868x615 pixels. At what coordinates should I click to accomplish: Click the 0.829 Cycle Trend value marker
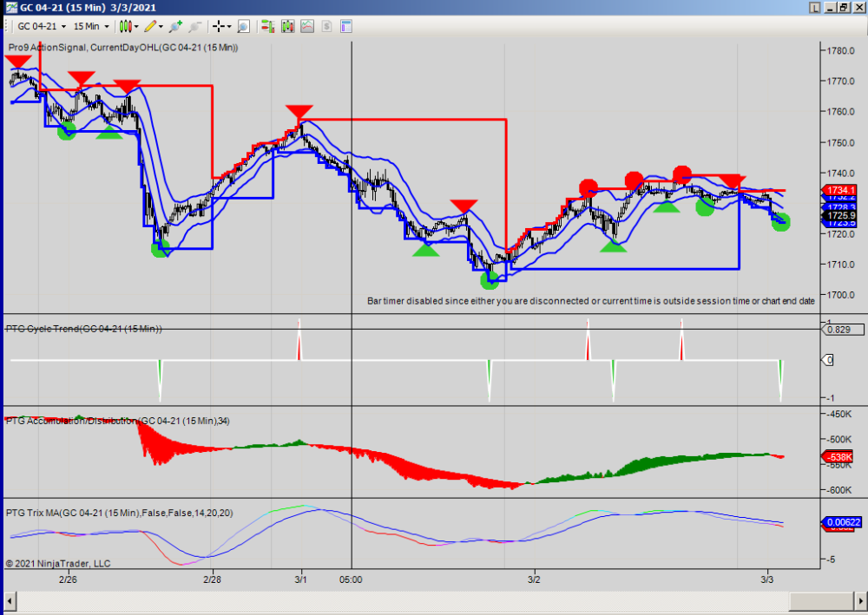pos(842,330)
